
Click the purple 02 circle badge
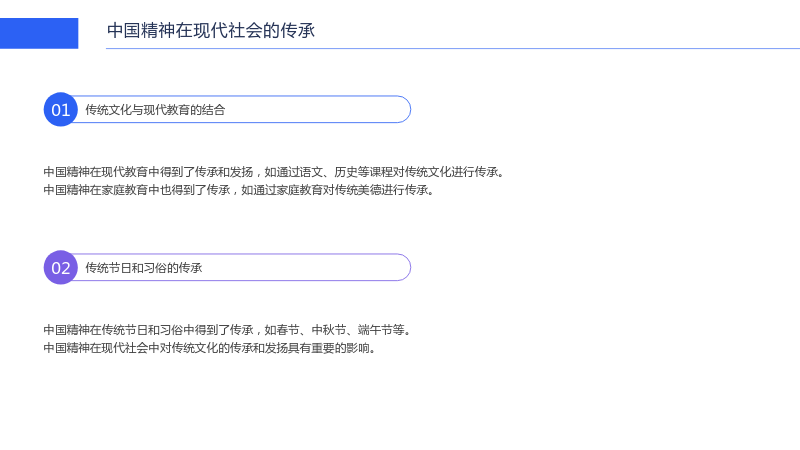click(x=61, y=267)
